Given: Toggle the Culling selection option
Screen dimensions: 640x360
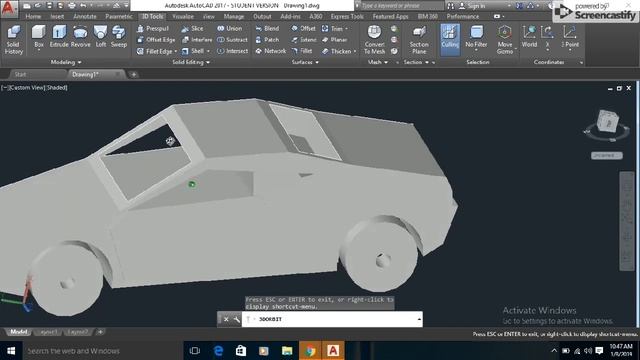Looking at the screenshot, I should (x=450, y=40).
